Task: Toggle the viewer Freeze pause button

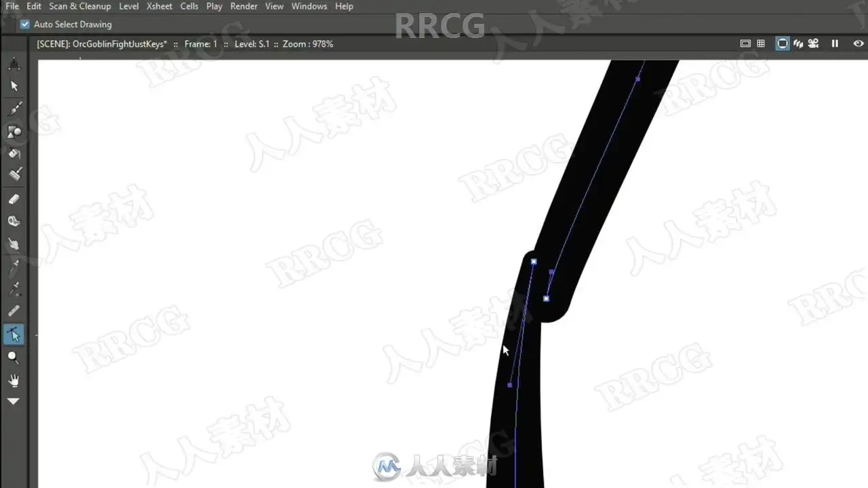Action: (835, 43)
